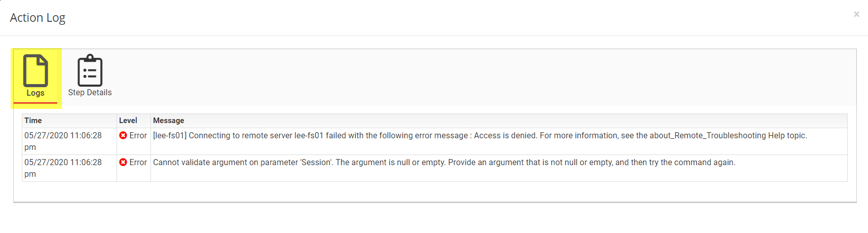Open the Logs document icon
This screenshot has height=233, width=868.
point(35,70)
